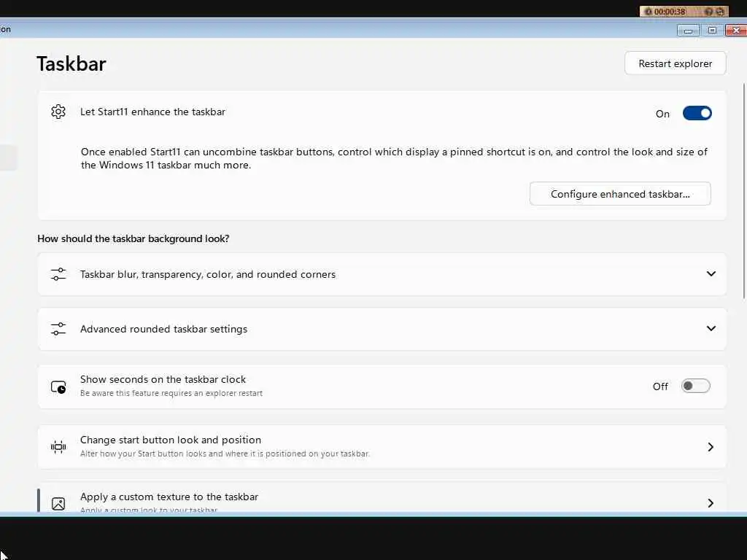Click the picture icon for custom texture

[58, 503]
